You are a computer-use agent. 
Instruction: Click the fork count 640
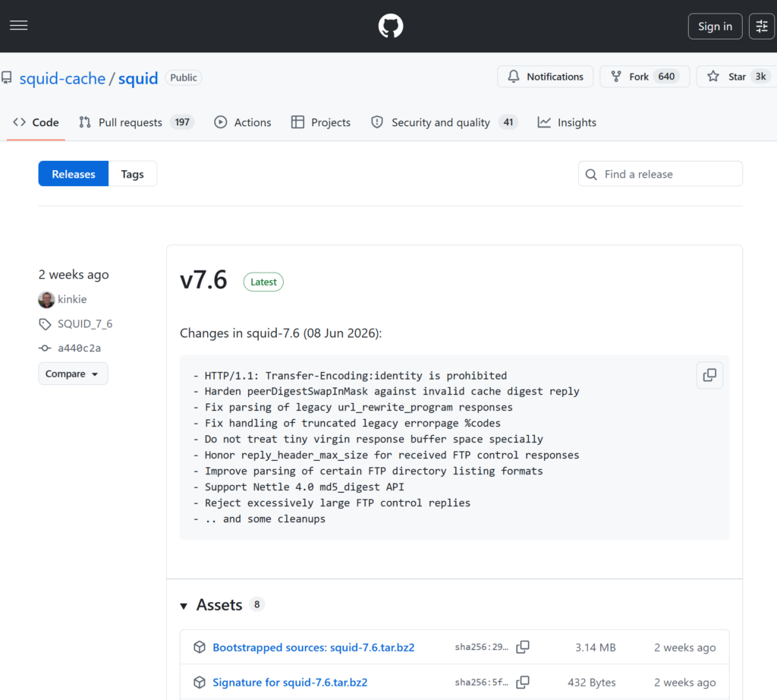coord(666,77)
